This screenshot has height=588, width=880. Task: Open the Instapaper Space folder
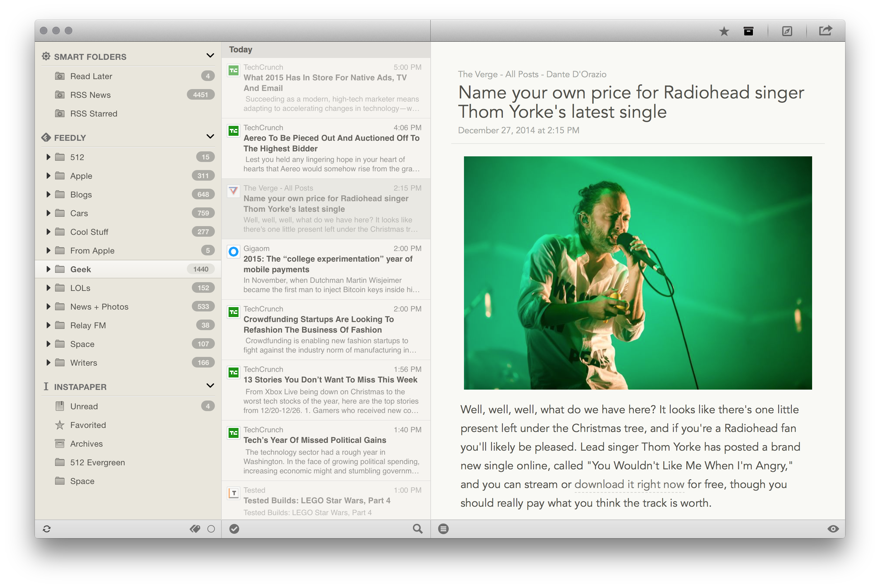coord(128,481)
